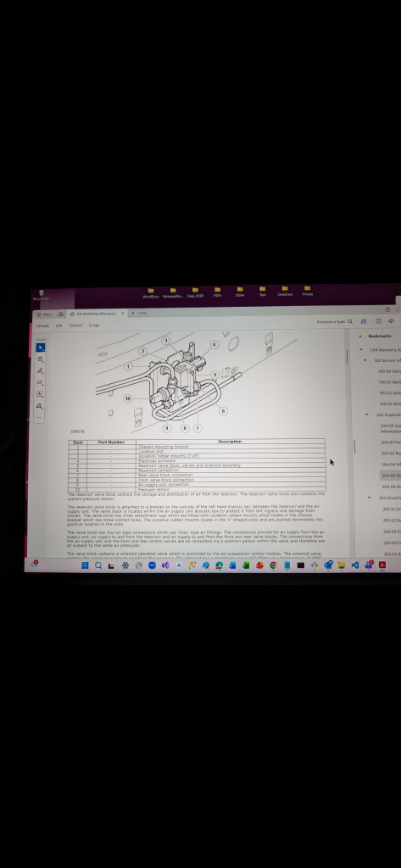Click the Find text or tools field
Image resolution: width=401 pixels, height=868 pixels.
click(331, 321)
